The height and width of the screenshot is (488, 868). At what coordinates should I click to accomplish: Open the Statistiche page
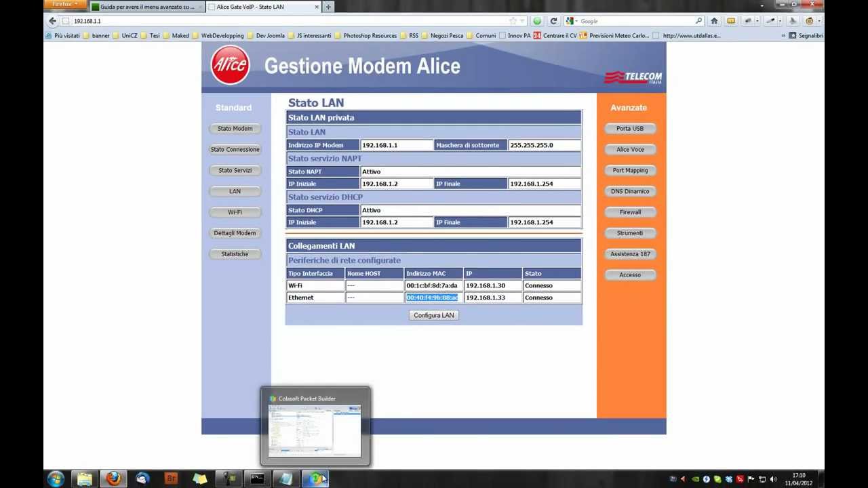point(235,254)
